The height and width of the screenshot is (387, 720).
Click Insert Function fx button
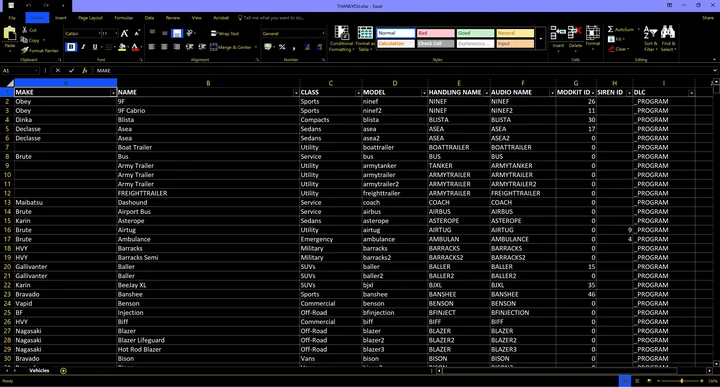pyautogui.click(x=84, y=71)
